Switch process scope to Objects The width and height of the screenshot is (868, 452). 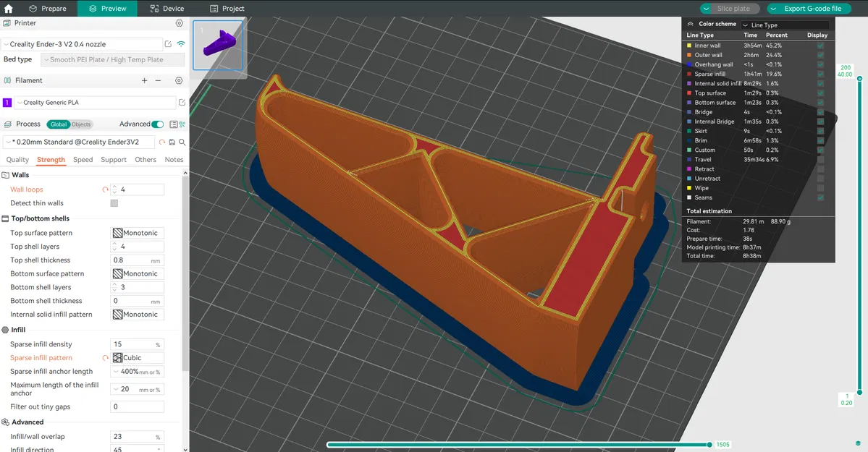click(81, 124)
